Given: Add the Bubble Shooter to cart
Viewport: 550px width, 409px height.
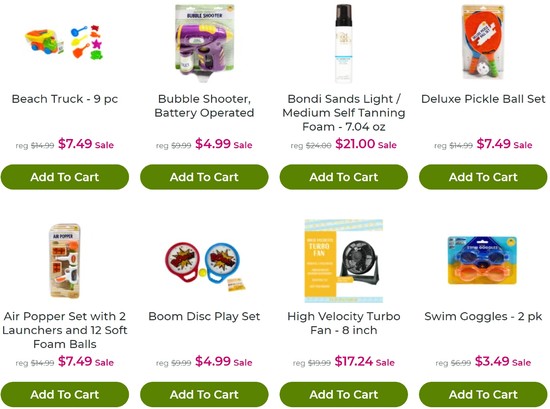Looking at the screenshot, I should (204, 177).
